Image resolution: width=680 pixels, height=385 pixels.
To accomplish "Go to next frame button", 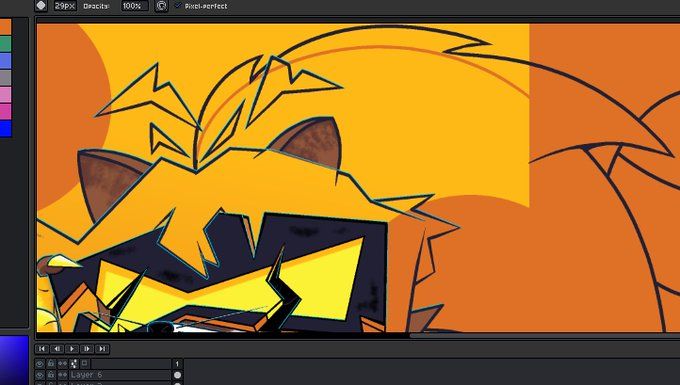I will coord(87,349).
